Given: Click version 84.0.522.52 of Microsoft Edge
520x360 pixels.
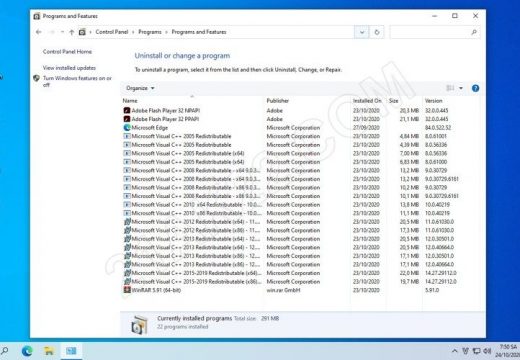Looking at the screenshot, I should [438, 128].
